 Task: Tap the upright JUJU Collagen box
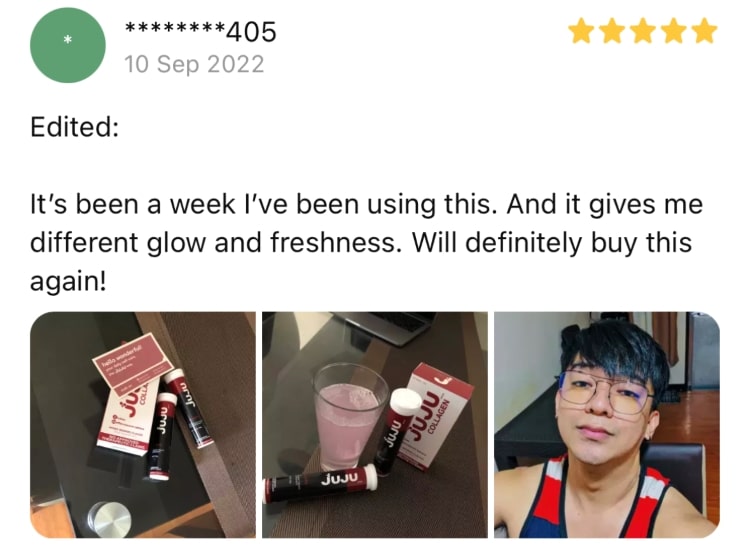(x=435, y=415)
